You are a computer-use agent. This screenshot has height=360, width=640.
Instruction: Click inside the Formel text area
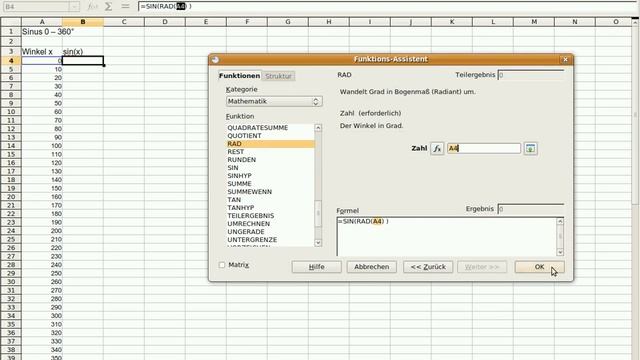tap(447, 237)
